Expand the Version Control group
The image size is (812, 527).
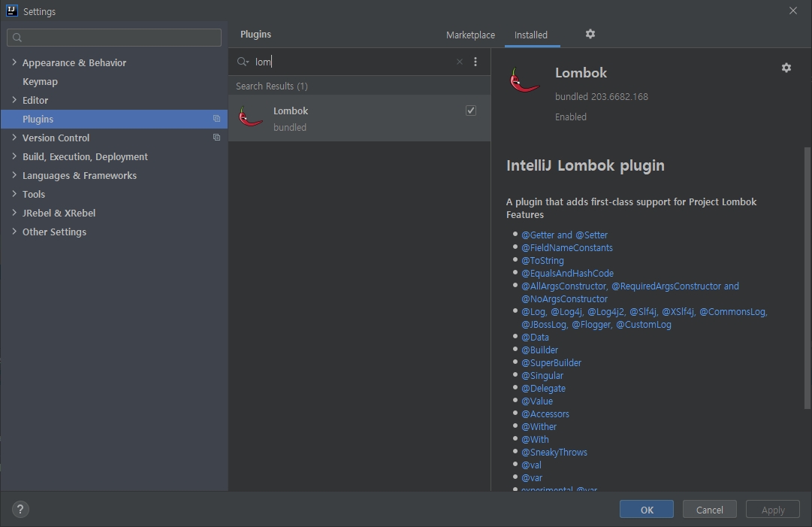tap(14, 138)
